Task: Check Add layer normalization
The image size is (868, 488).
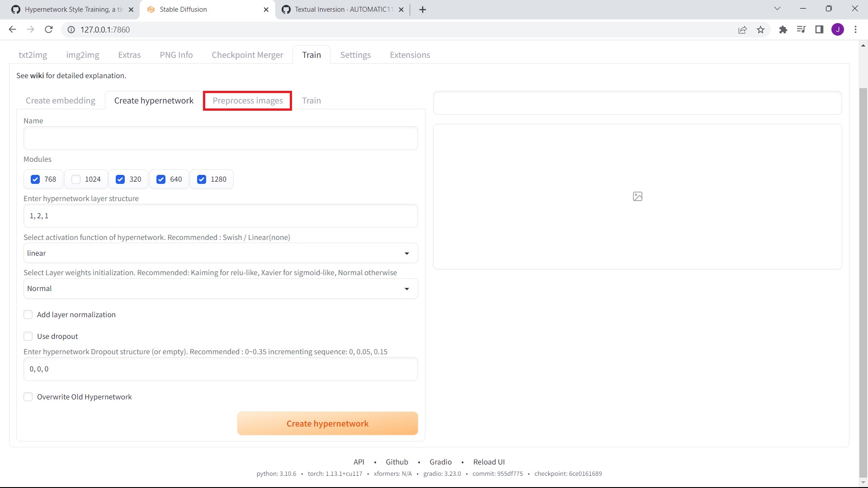Action: (x=28, y=314)
